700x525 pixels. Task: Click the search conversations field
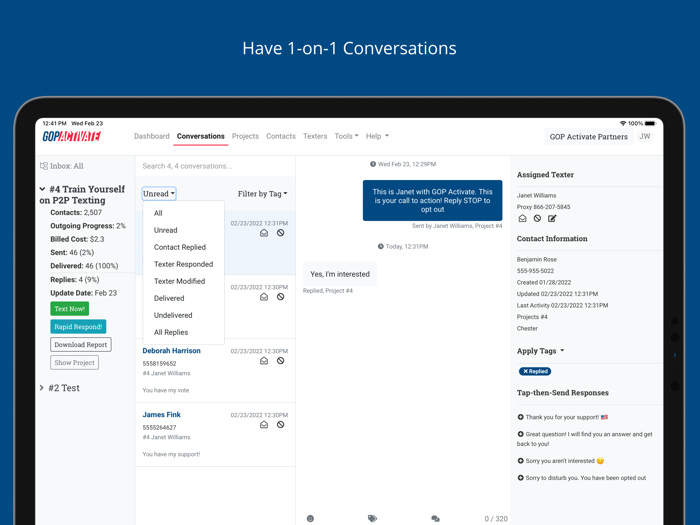pyautogui.click(x=215, y=166)
